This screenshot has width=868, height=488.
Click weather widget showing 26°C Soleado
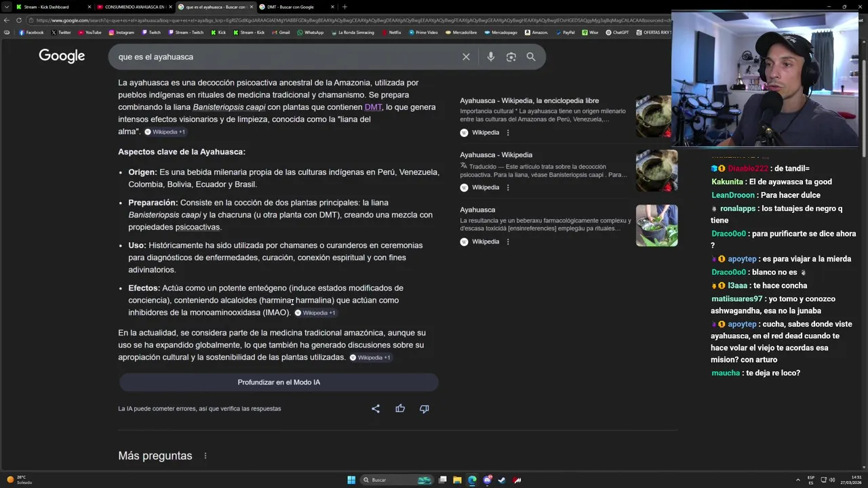(x=19, y=480)
